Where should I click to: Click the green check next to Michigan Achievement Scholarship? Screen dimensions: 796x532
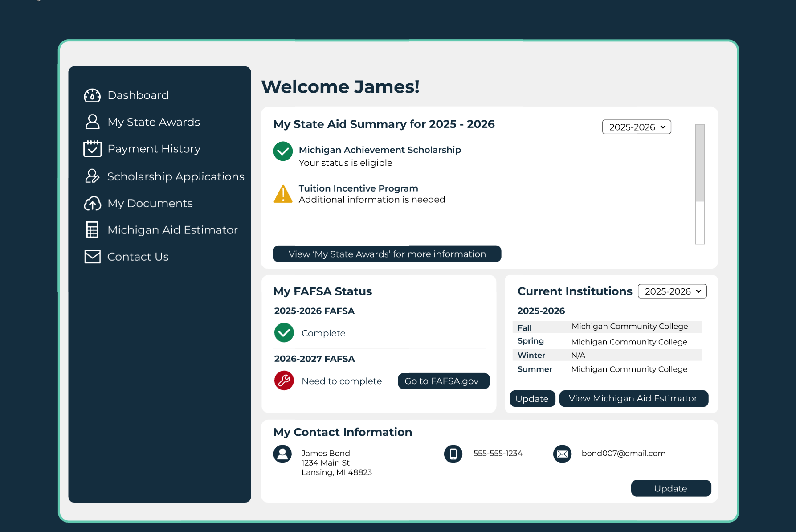pos(283,151)
